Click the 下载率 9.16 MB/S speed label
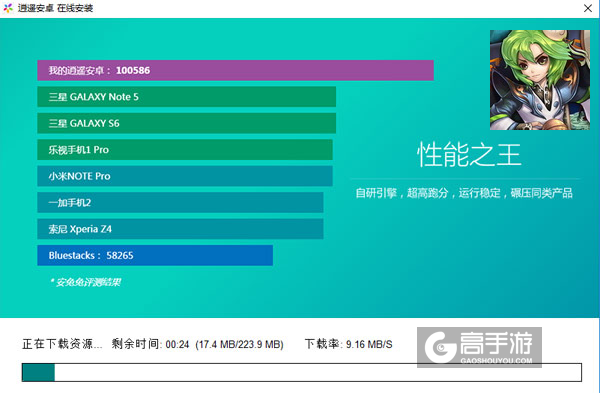600x393 pixels. (x=349, y=344)
